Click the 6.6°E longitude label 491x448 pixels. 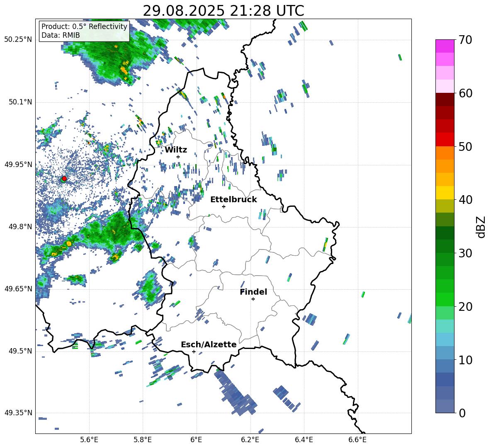(x=357, y=440)
